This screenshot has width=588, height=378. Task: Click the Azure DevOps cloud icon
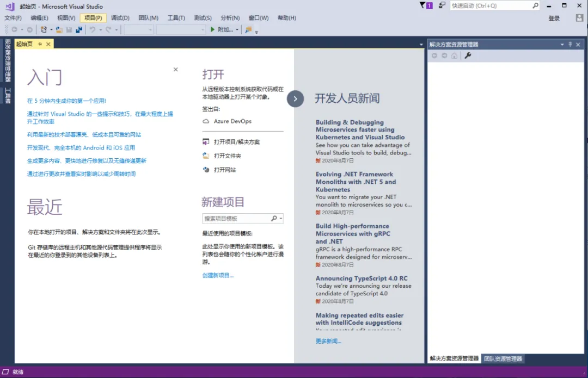pyautogui.click(x=206, y=121)
